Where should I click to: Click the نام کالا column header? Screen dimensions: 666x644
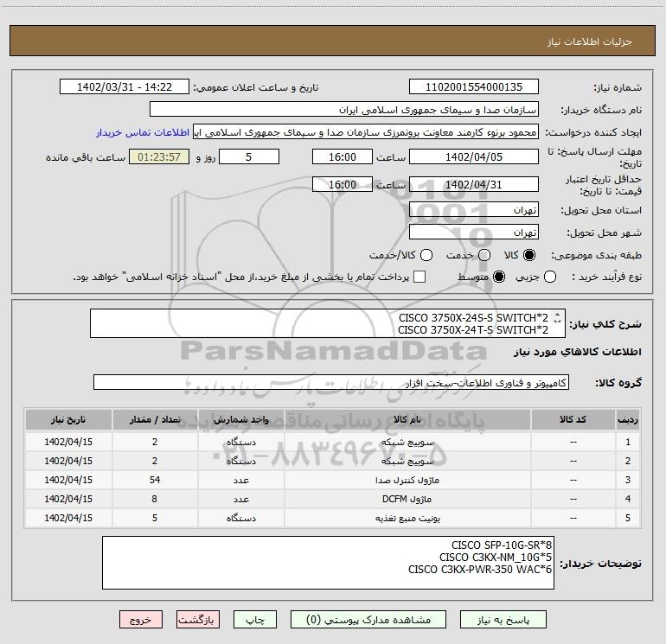407,420
